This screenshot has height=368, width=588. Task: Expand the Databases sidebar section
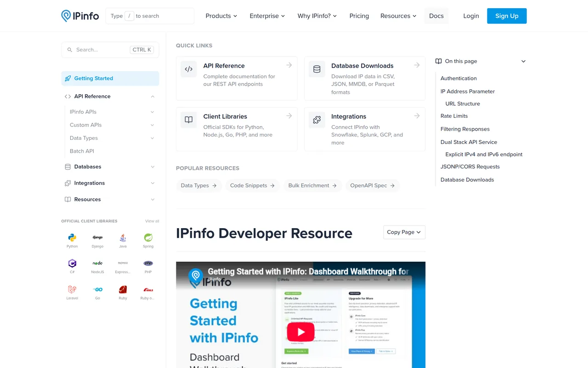(x=153, y=167)
